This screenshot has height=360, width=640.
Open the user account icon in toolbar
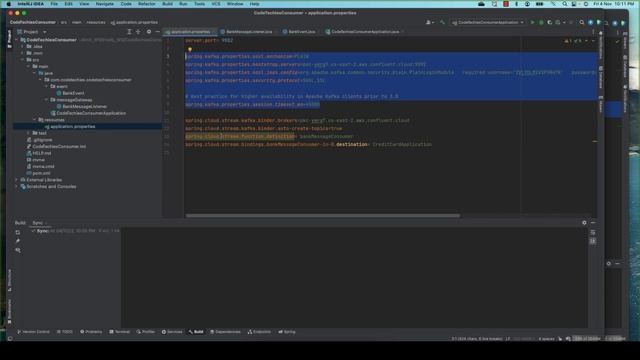429,22
